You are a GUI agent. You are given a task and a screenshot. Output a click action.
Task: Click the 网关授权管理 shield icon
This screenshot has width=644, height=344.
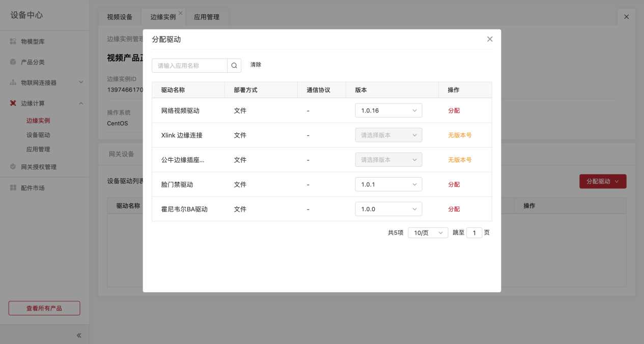[x=13, y=167]
